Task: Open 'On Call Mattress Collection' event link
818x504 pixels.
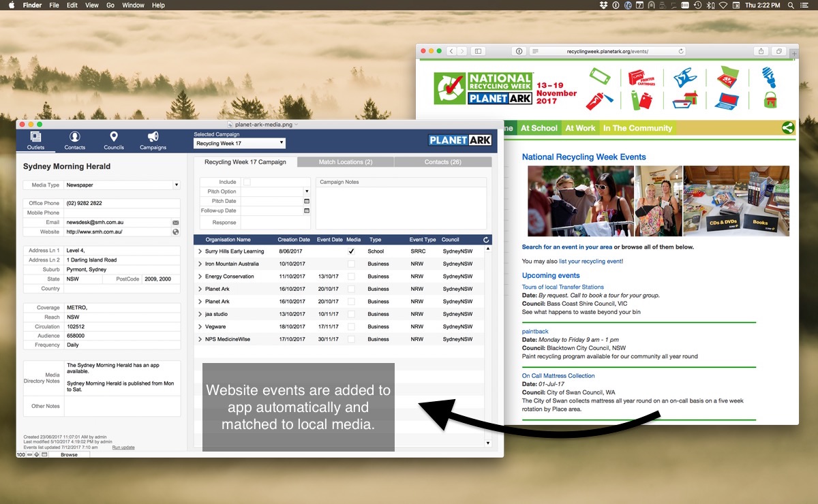Action: [x=558, y=375]
